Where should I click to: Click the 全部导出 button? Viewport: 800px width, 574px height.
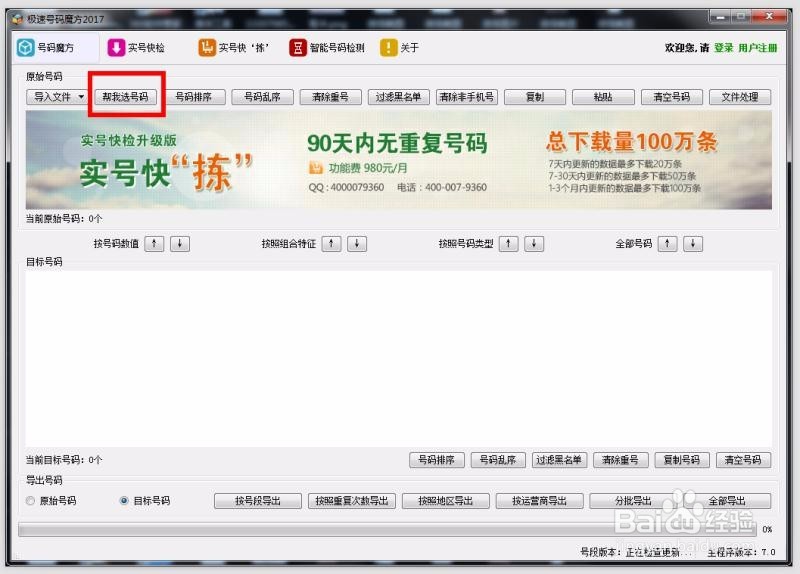pos(727,501)
